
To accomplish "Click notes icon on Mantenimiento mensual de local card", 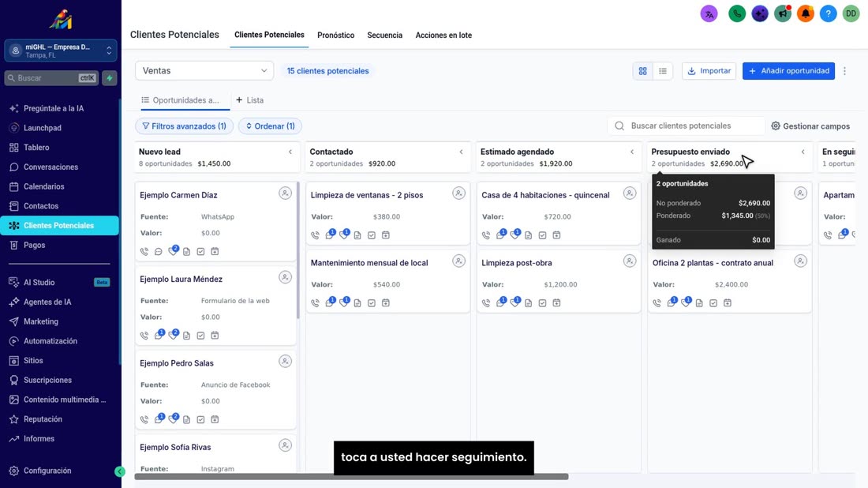I will [357, 303].
